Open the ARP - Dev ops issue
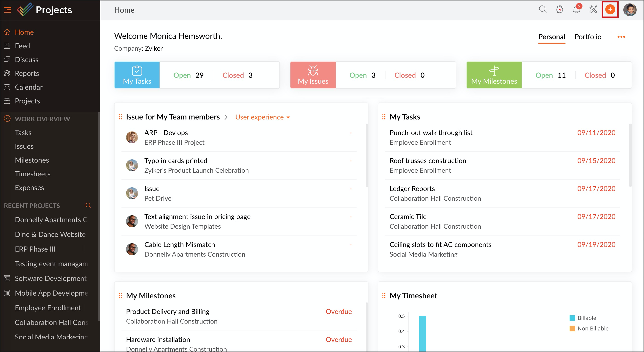The width and height of the screenshot is (644, 352). tap(166, 133)
